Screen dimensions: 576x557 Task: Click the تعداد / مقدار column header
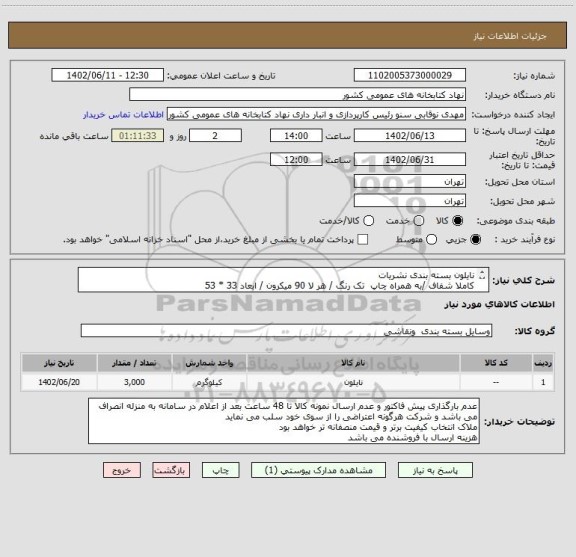tap(134, 363)
